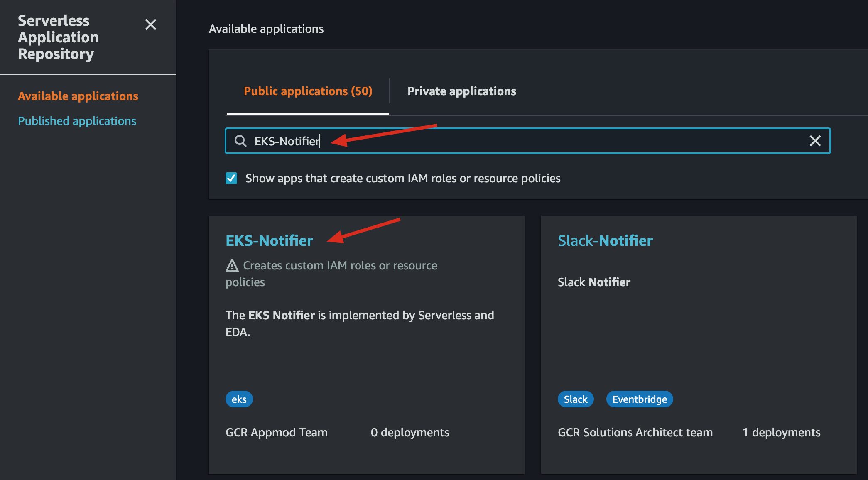868x480 pixels.
Task: Select the Slack tag badge
Action: point(576,399)
